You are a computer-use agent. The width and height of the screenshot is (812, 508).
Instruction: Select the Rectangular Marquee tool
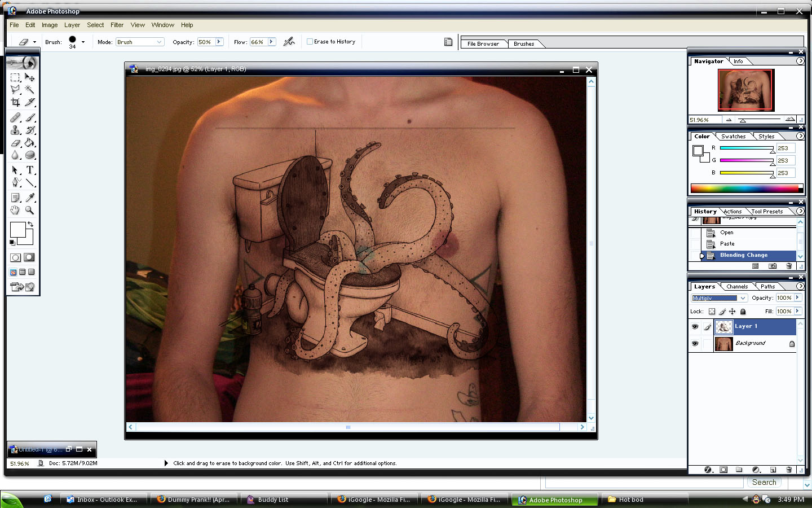(x=15, y=77)
